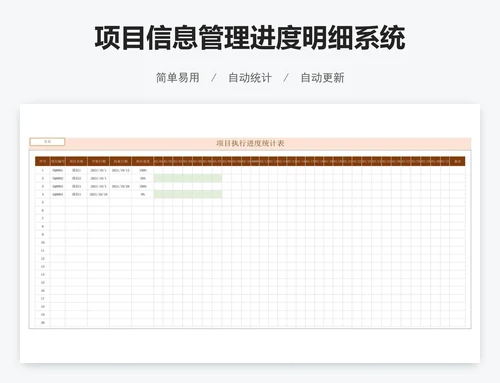
Task: Click the sequence number 1 cell
Action: 43,170
